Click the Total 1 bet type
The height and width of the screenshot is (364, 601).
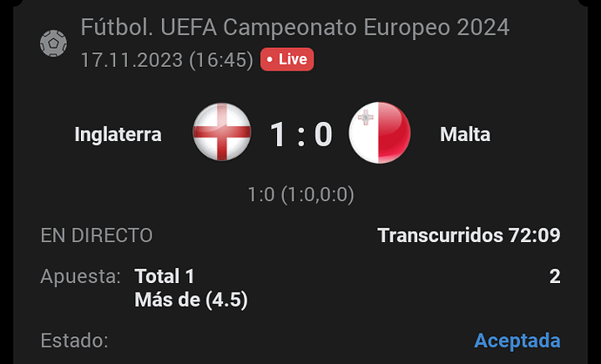click(x=165, y=276)
